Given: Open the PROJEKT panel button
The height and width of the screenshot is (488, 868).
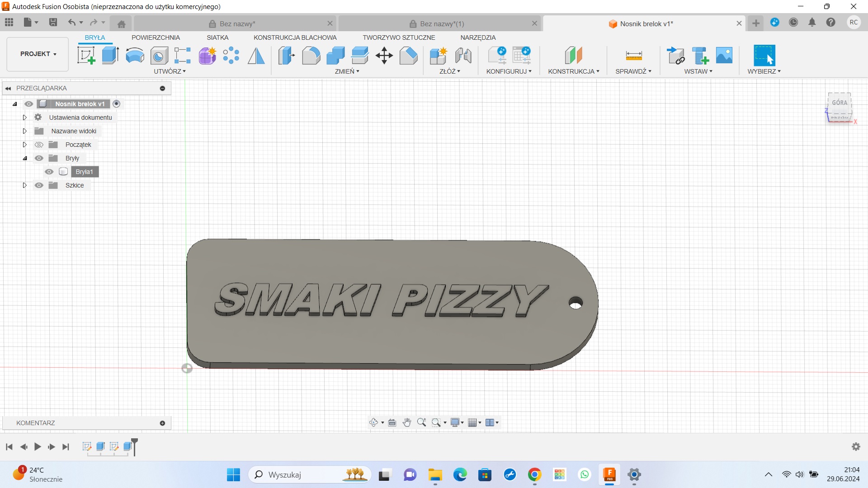Looking at the screenshot, I should pos(37,54).
